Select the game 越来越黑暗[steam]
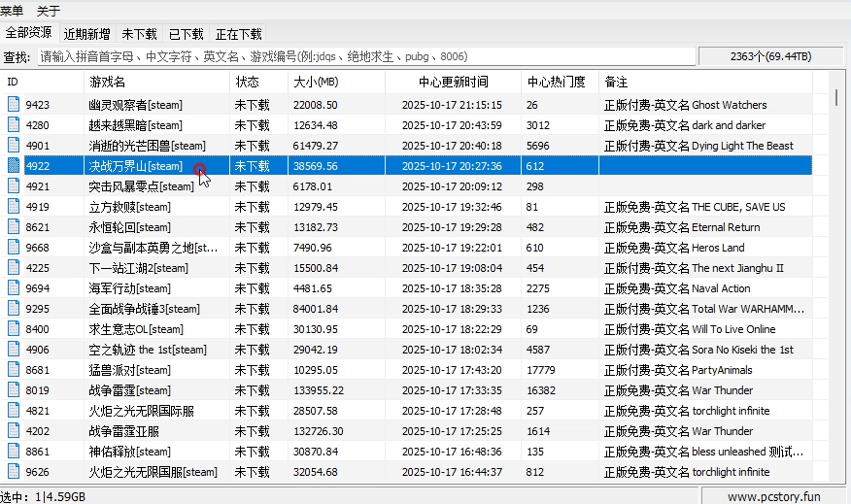The width and height of the screenshot is (851, 504). [136, 125]
